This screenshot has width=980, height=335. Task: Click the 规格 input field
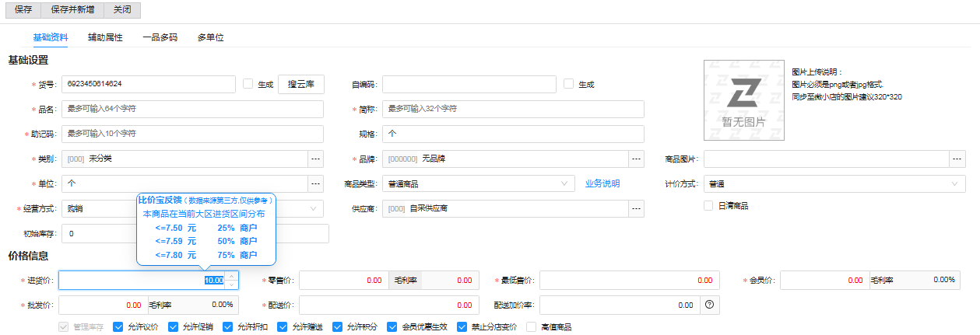pos(513,134)
